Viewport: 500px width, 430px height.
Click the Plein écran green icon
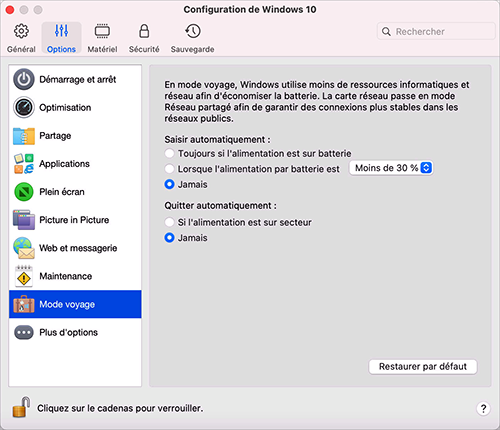click(x=24, y=192)
